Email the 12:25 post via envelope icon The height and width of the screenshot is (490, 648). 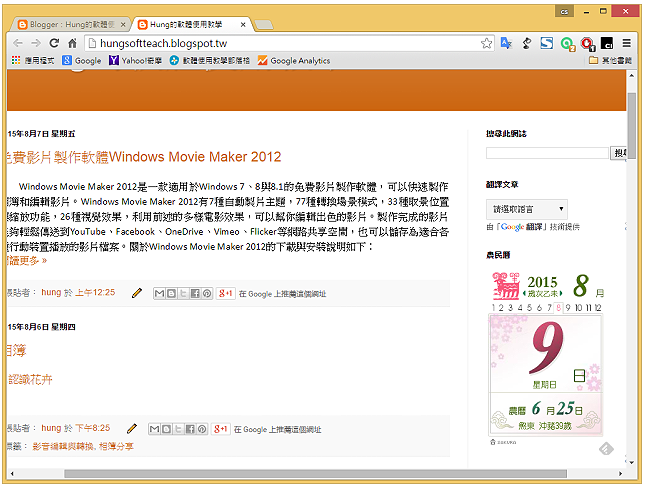click(159, 294)
